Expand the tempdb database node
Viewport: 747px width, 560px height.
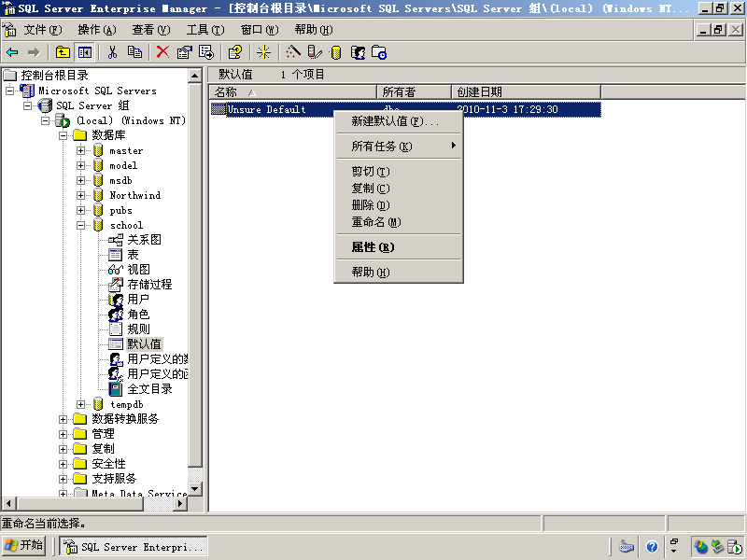(x=80, y=405)
